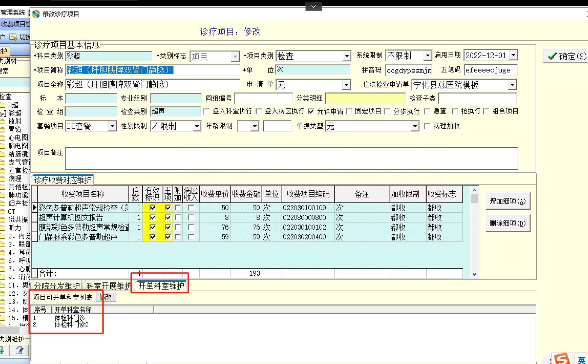Click the Sogou input method S icon
Viewport: 588px width, 364px height.
click(x=562, y=359)
